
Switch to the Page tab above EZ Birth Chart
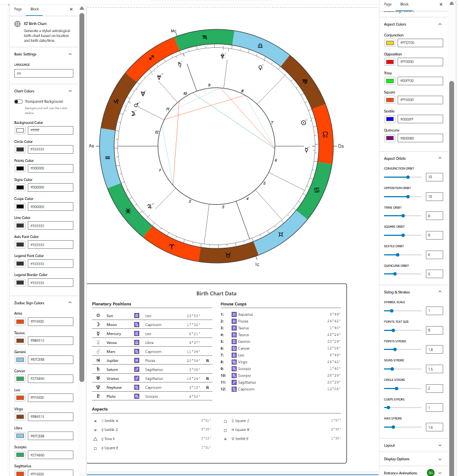(18, 9)
